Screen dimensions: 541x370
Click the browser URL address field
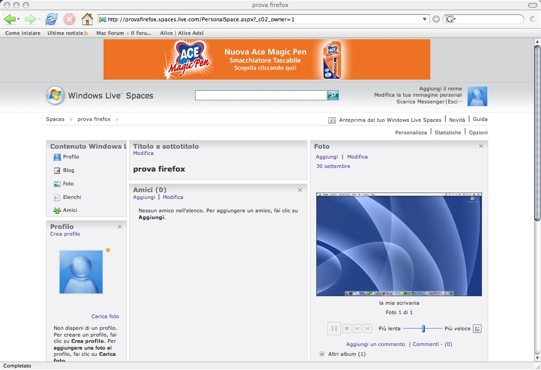[264, 19]
